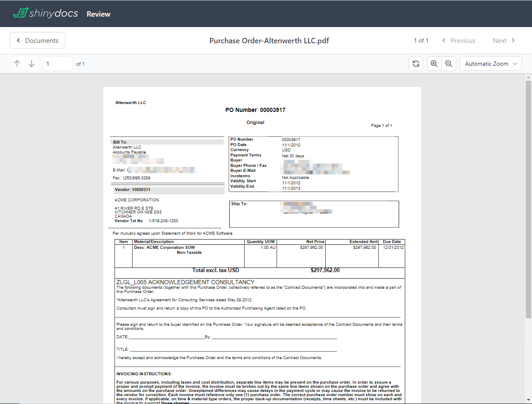This screenshot has width=532, height=404.
Task: Select the document title Purchase Order-Altenwerth LLC.pdf
Action: 269,40
